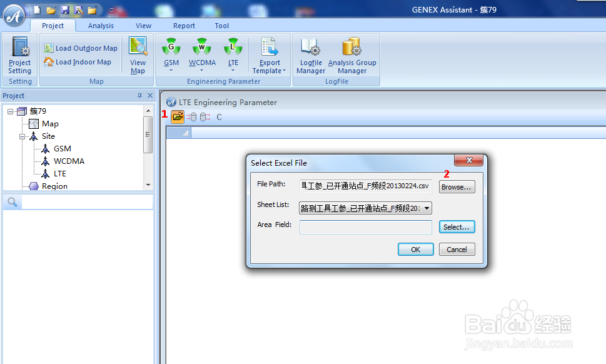Select the LTE site node in tree

[59, 173]
